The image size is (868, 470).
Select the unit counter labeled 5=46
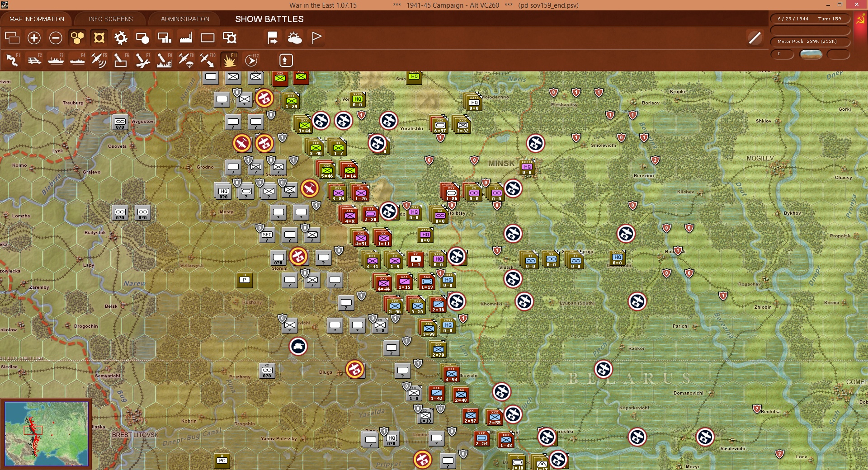coord(327,170)
